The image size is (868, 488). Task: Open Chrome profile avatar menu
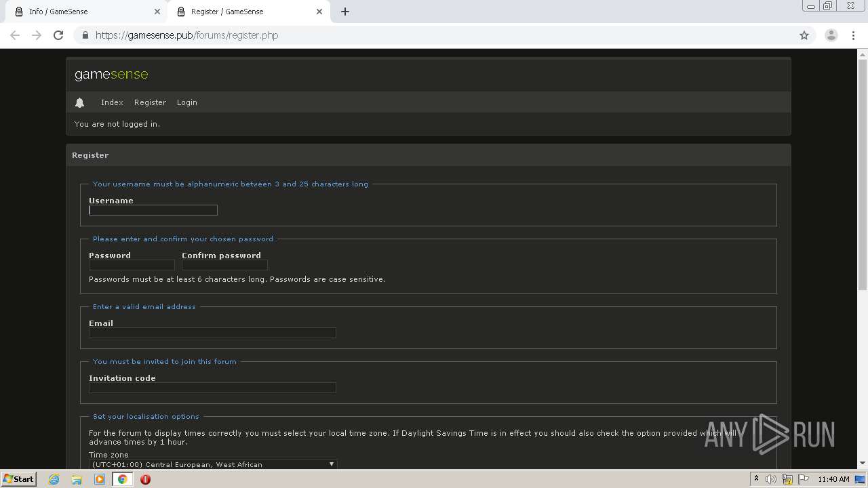tap(831, 35)
